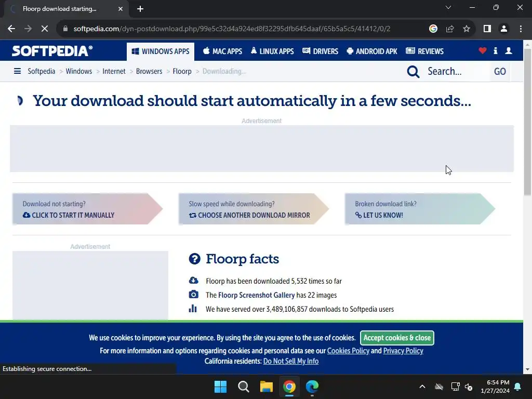Open a new tab
Screen dimensions: 532x399
(140, 9)
